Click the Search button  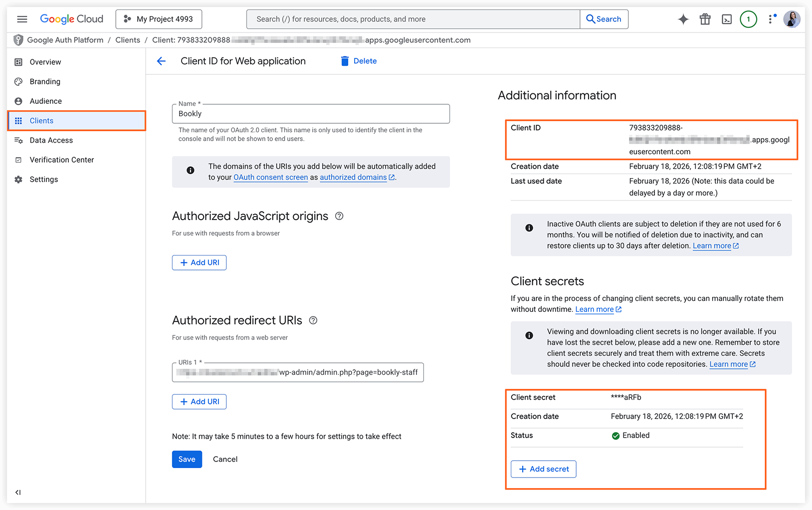coord(604,19)
